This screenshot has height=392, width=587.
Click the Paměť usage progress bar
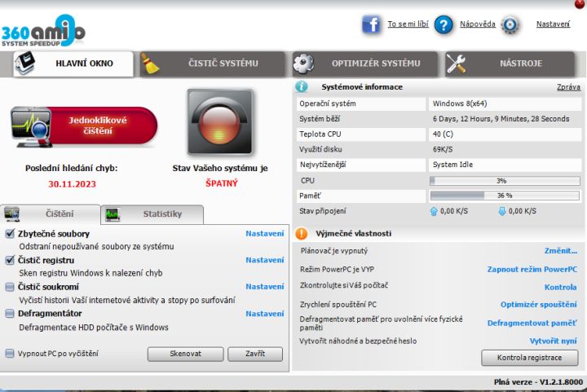coord(505,196)
